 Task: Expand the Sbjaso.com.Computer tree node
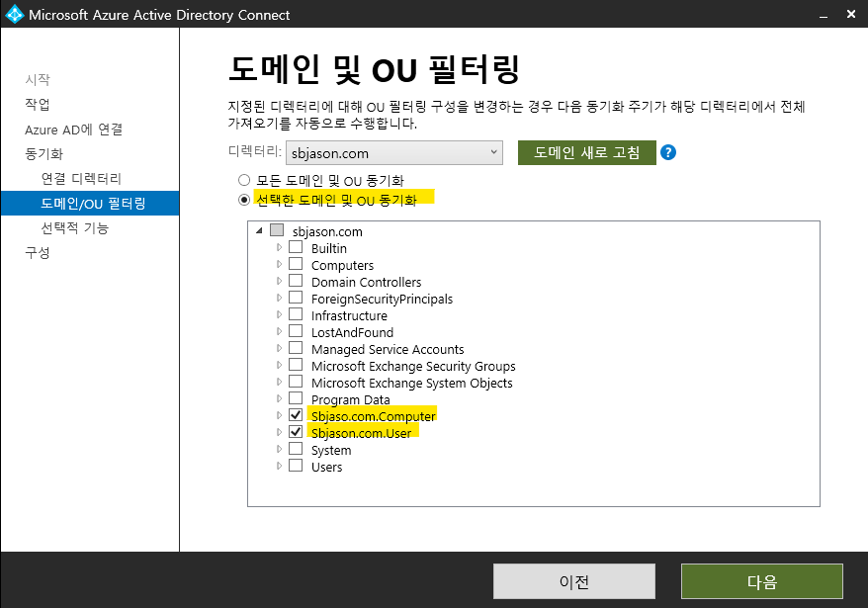[x=279, y=415]
